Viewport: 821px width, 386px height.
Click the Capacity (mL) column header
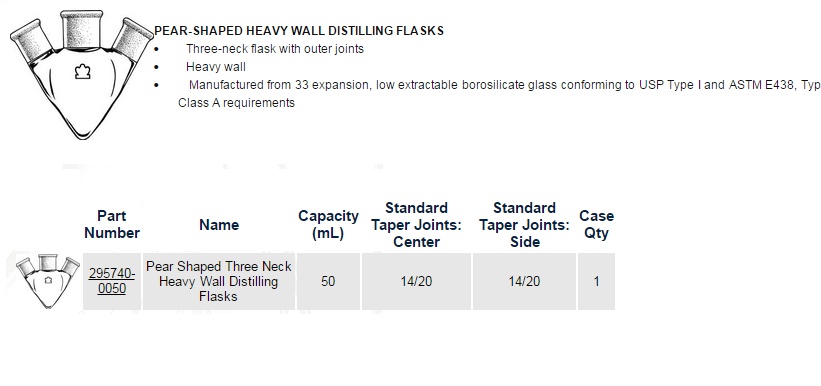point(328,225)
